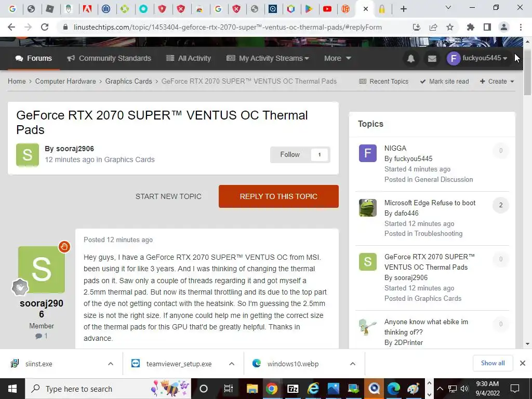Viewport: 532px width, 399px height.
Task: Reload the current page
Action: click(x=45, y=27)
